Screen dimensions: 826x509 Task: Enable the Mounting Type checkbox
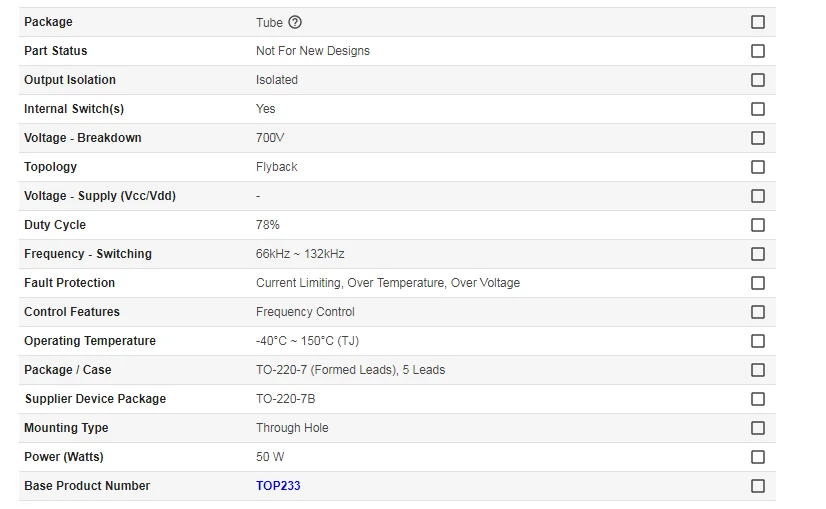click(x=758, y=428)
